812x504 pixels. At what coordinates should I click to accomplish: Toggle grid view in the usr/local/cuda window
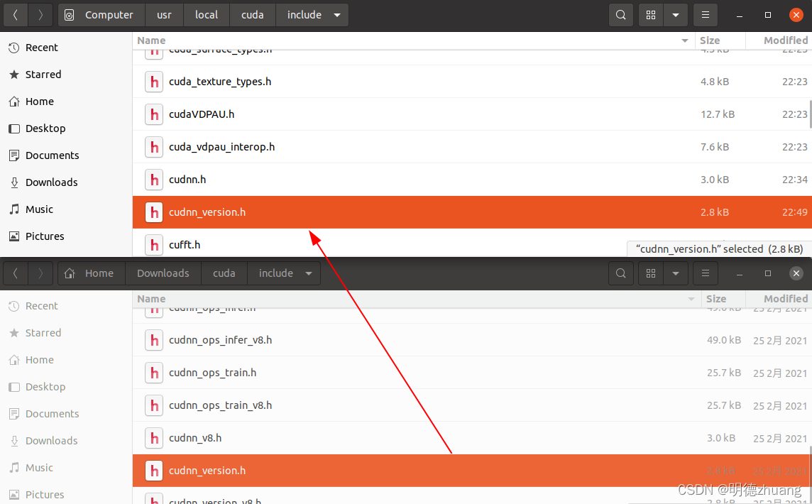tap(651, 15)
